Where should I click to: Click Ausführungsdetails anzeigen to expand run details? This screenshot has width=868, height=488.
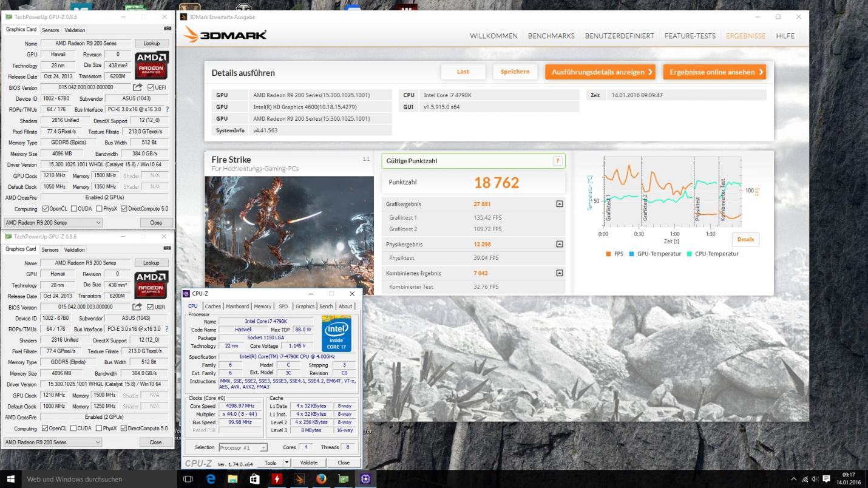(600, 72)
